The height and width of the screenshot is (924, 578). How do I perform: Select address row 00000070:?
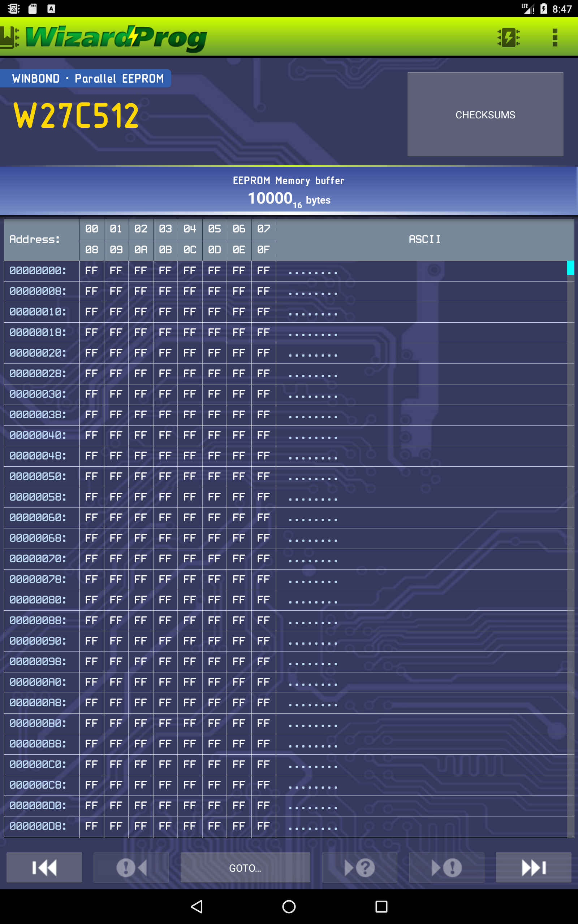tap(38, 559)
